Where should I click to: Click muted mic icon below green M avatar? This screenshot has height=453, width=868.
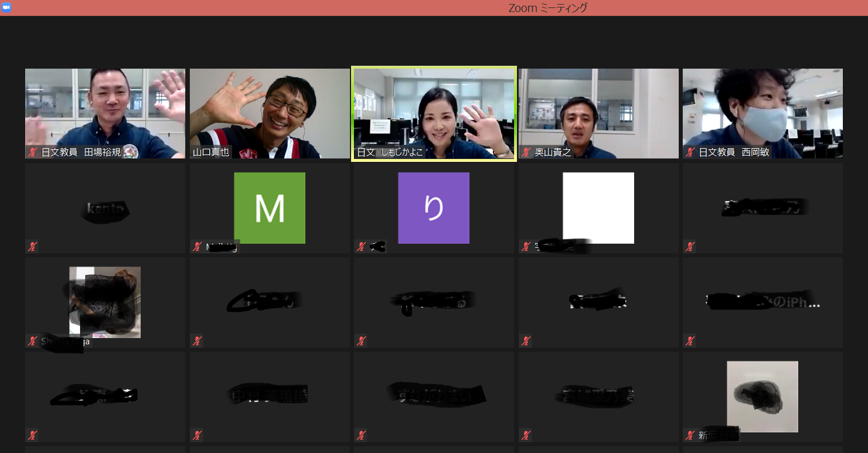point(198,247)
